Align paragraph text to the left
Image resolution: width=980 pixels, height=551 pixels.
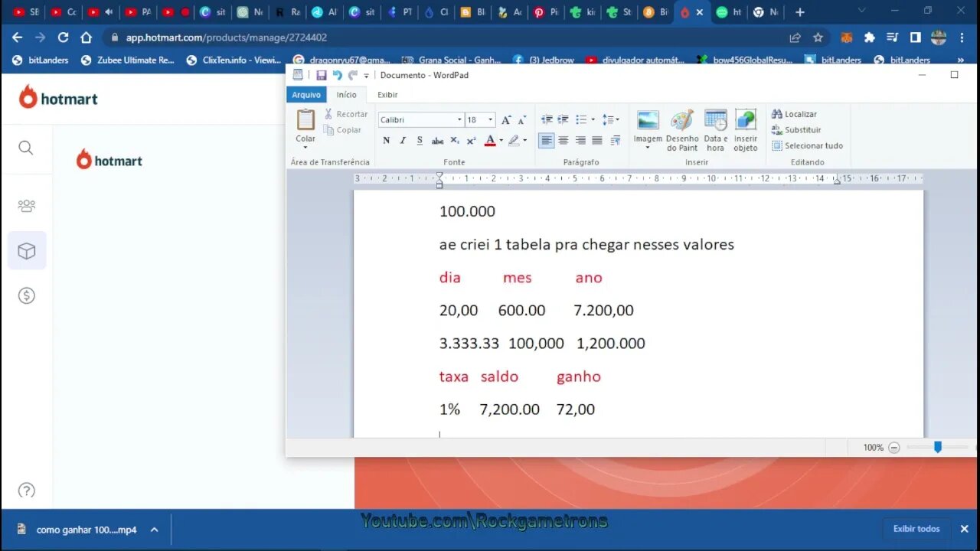(x=547, y=141)
